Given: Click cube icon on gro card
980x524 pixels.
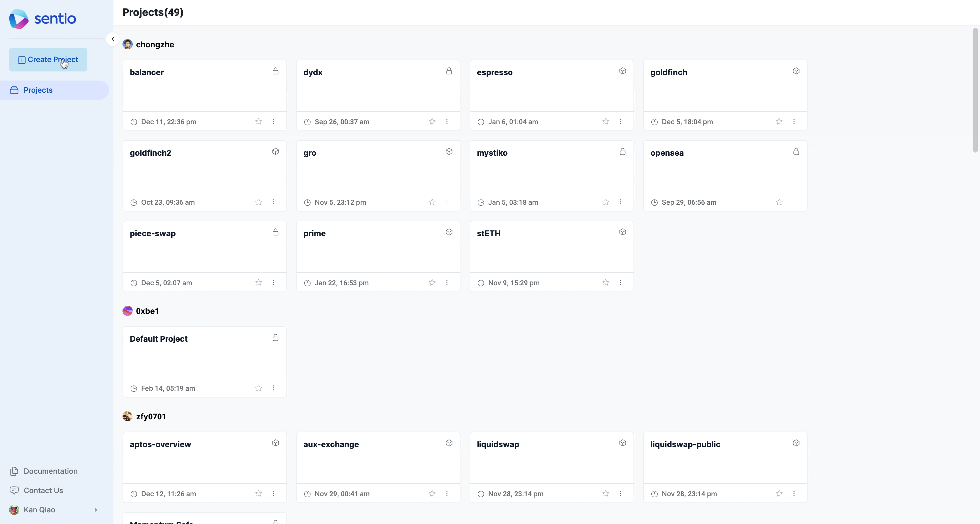Looking at the screenshot, I should click(x=449, y=152).
